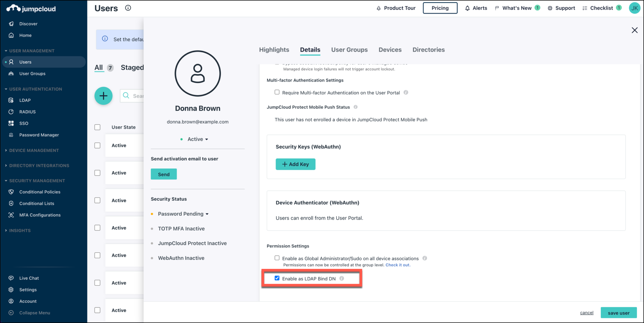
Task: Click the teal plus button to add a user
Action: click(103, 96)
